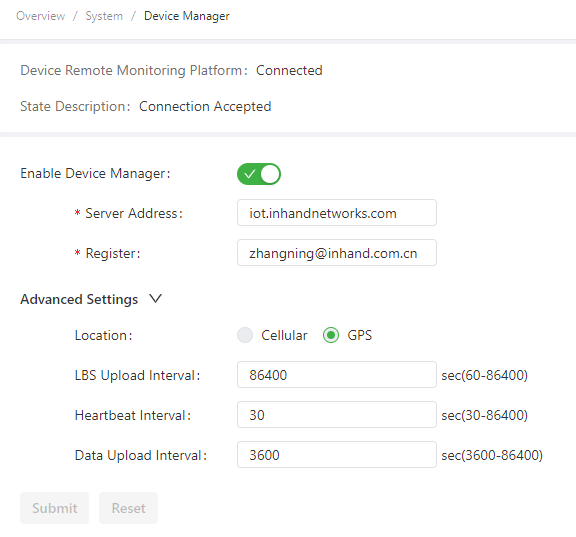Click the Submit button
The width and height of the screenshot is (576, 537).
point(54,508)
